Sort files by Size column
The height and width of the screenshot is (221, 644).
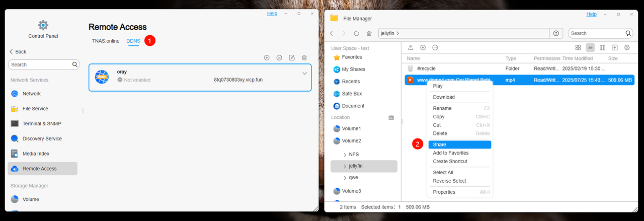pyautogui.click(x=613, y=58)
